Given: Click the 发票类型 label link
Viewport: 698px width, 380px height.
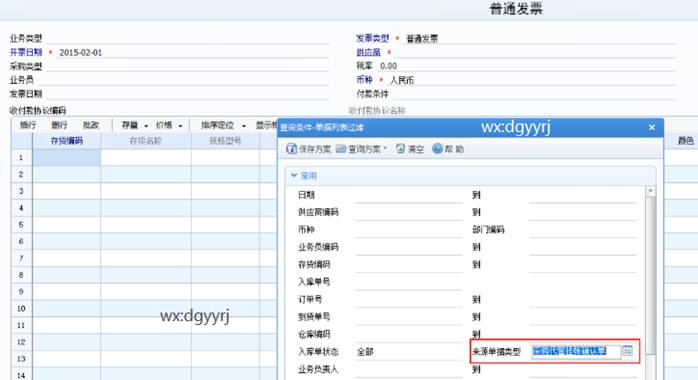Looking at the screenshot, I should [372, 38].
